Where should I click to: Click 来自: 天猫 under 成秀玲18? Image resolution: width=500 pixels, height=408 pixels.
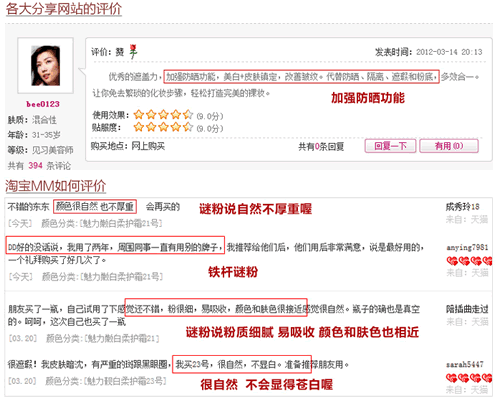pos(467,219)
